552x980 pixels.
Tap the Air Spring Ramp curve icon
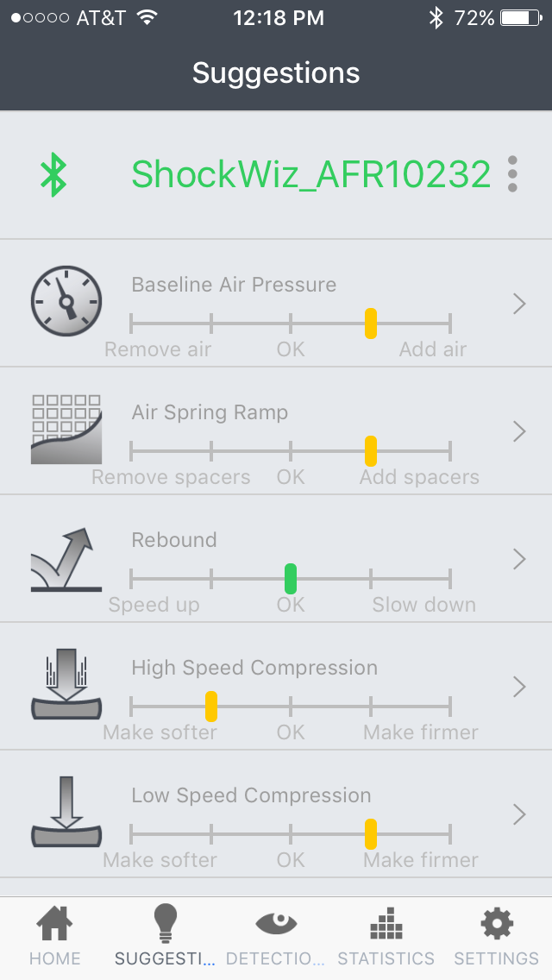(66, 429)
